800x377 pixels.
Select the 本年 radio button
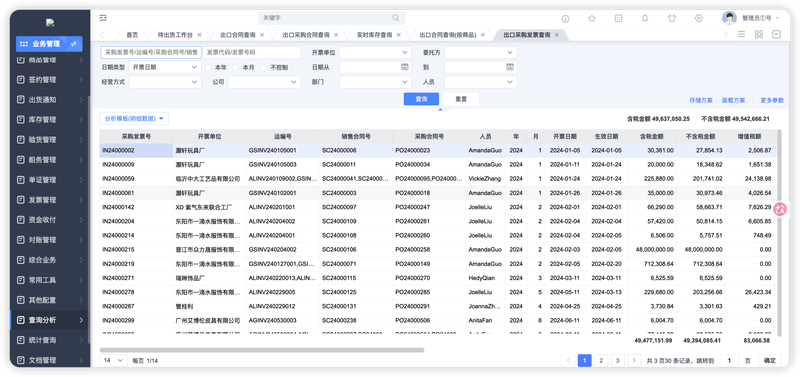click(208, 67)
